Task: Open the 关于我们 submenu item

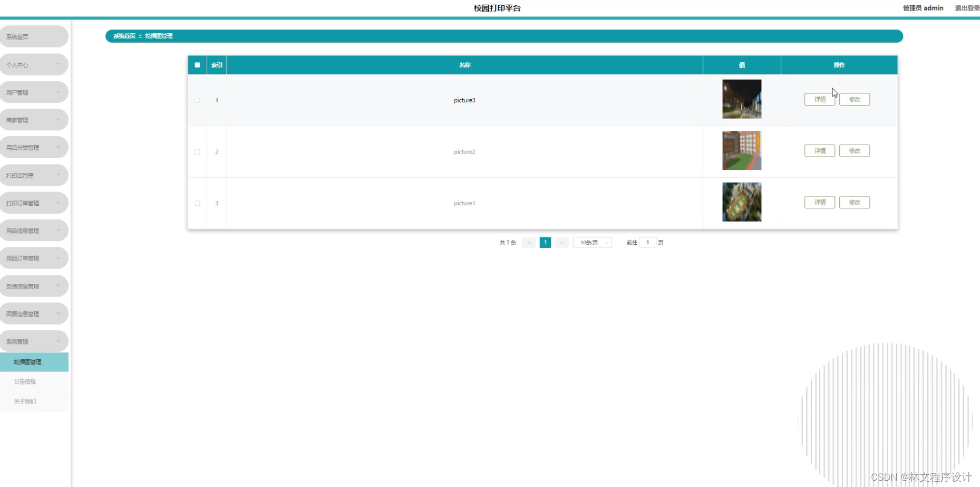Action: pyautogui.click(x=34, y=402)
